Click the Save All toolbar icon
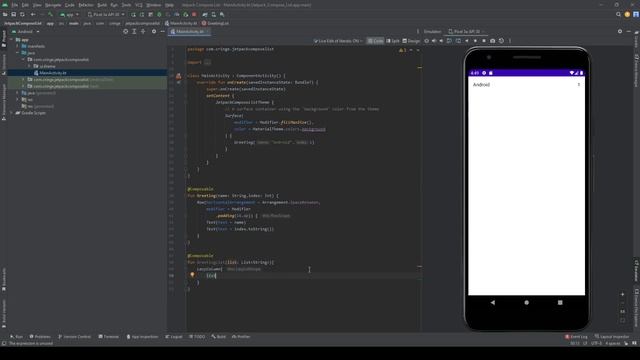The height and width of the screenshot is (360, 640). pyautogui.click(x=13, y=14)
